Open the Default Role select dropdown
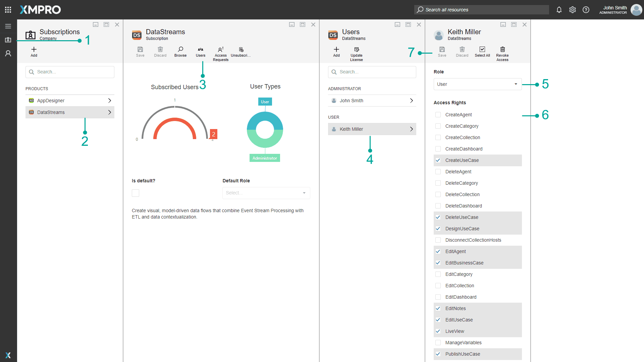The height and width of the screenshot is (362, 644). click(x=266, y=193)
